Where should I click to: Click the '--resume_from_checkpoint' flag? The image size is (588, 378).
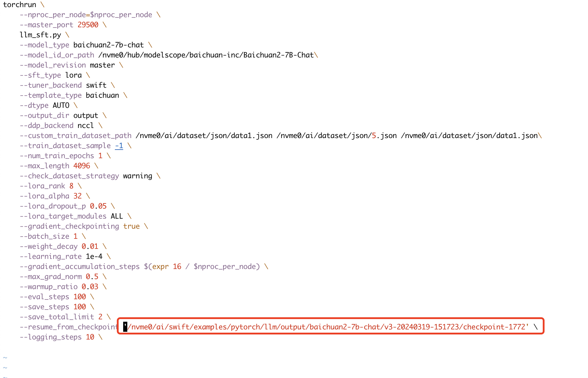click(x=69, y=327)
